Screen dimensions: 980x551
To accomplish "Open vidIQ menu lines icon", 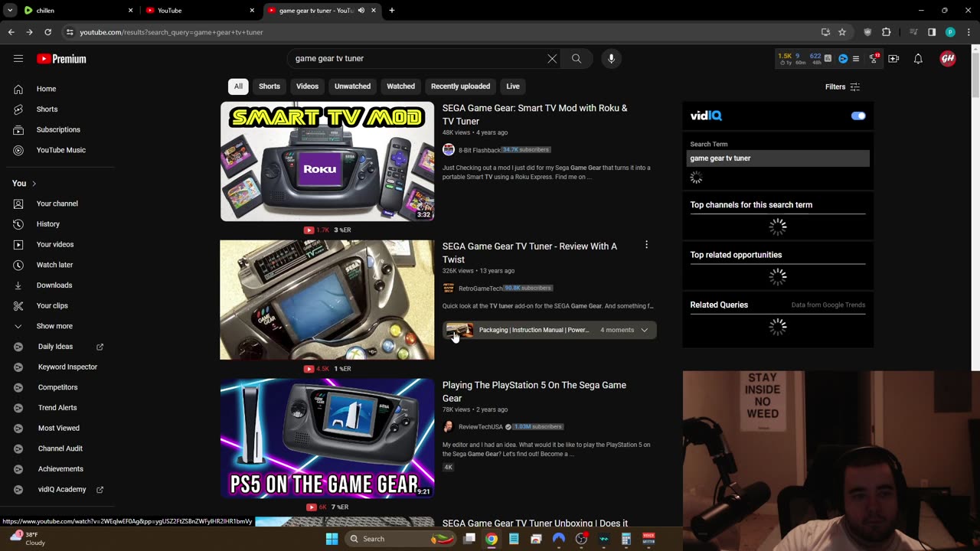I will (856, 58).
